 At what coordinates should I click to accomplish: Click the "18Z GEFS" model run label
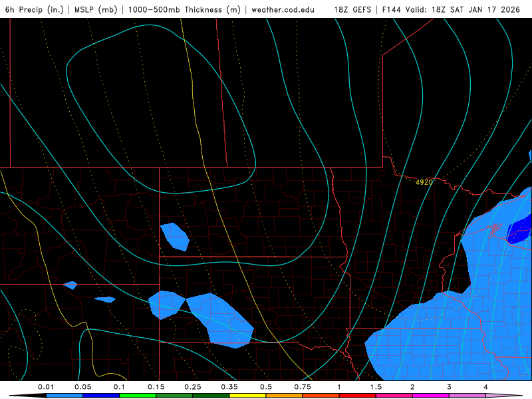[352, 9]
